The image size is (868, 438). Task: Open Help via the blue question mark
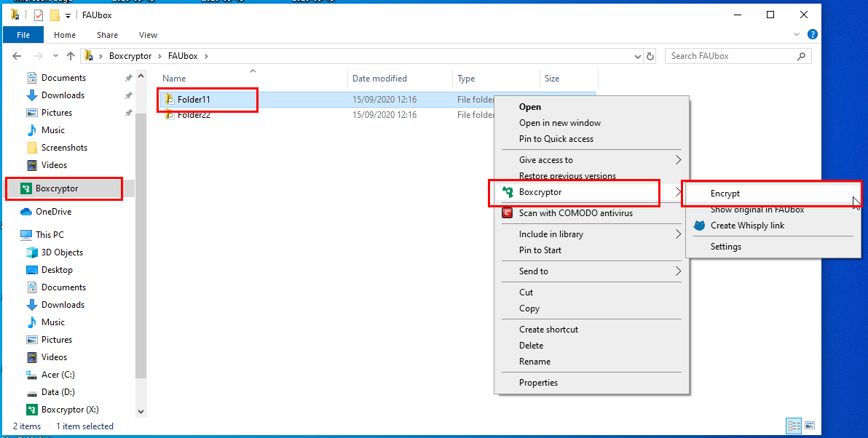pos(812,34)
